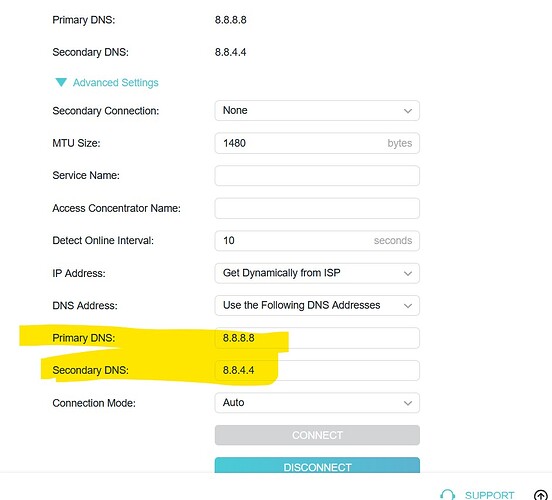Image resolution: width=552 pixels, height=500 pixels.
Task: Select the Detect Online Interval input
Action: [317, 240]
